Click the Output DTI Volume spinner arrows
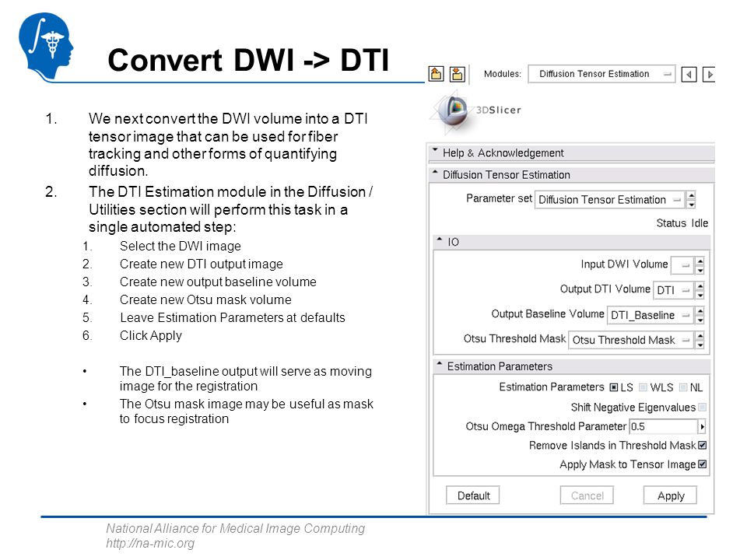Viewport: 747px width, 560px height. [x=700, y=290]
